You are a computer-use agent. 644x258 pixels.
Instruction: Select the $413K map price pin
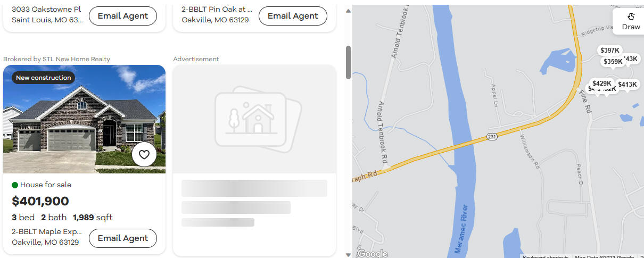(x=628, y=85)
